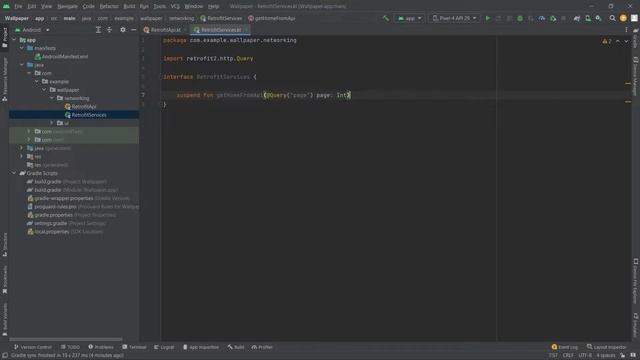Collapse the app module tree node
The height and width of the screenshot is (360, 640).
(14, 40)
